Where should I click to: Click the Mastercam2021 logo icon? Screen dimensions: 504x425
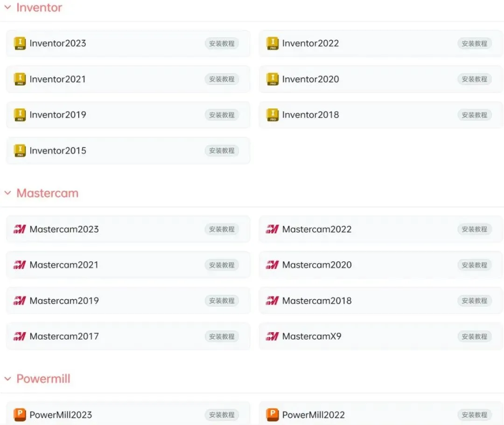20,265
